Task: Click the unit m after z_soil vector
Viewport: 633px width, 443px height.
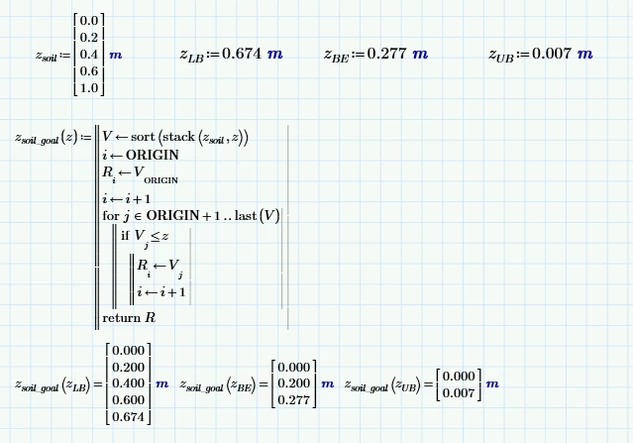Action: point(115,55)
